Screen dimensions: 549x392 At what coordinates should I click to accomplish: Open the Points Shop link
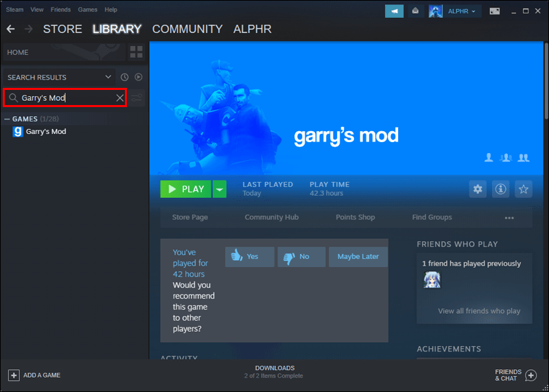coord(355,217)
